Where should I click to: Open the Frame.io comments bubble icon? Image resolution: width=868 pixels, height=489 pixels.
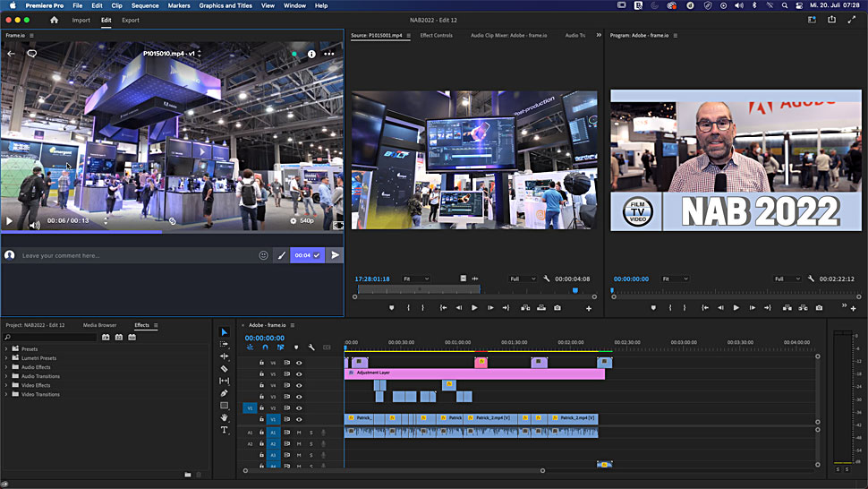(x=31, y=54)
